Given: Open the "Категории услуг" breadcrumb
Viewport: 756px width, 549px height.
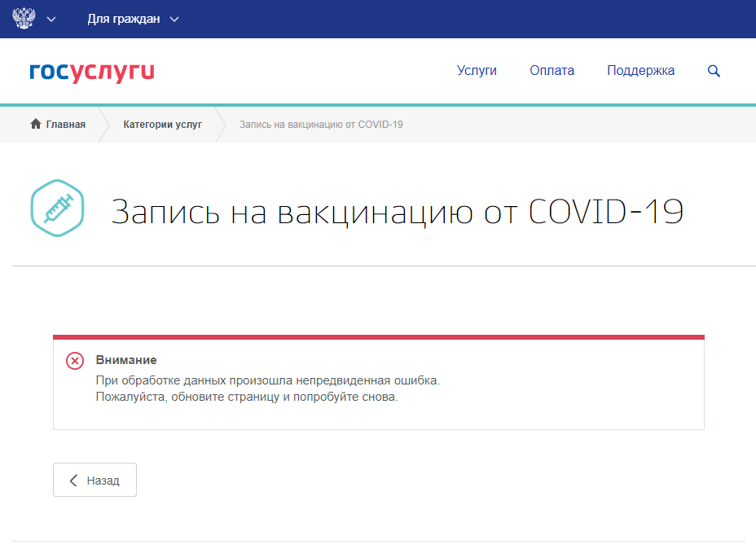Looking at the screenshot, I should coord(162,125).
